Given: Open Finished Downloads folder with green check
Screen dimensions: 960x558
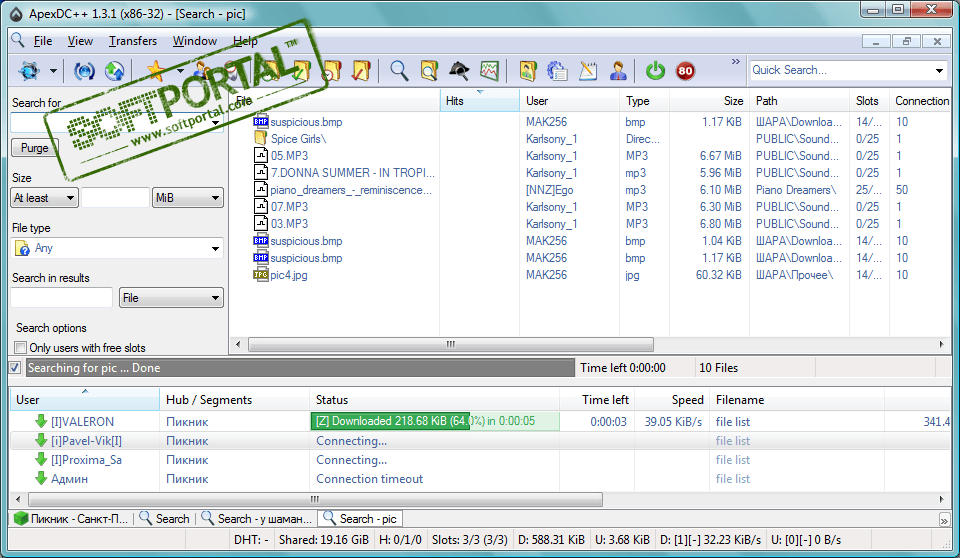Looking at the screenshot, I should coord(302,71).
